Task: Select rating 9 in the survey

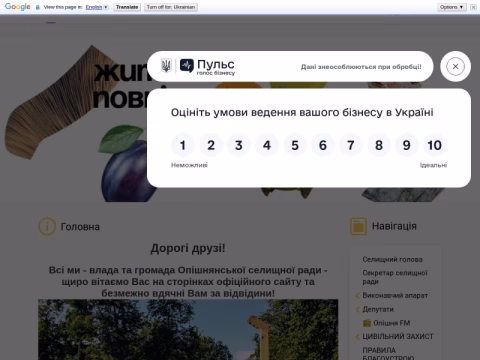Action: tap(407, 145)
